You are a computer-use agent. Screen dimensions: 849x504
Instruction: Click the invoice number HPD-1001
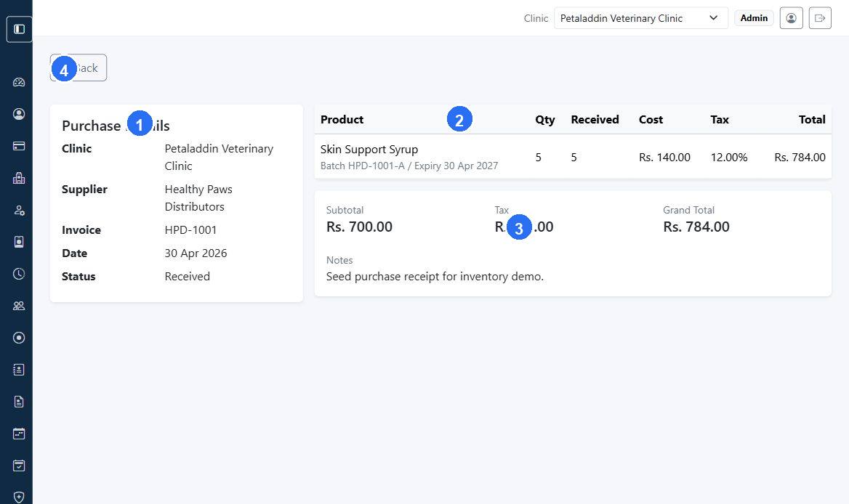(190, 230)
